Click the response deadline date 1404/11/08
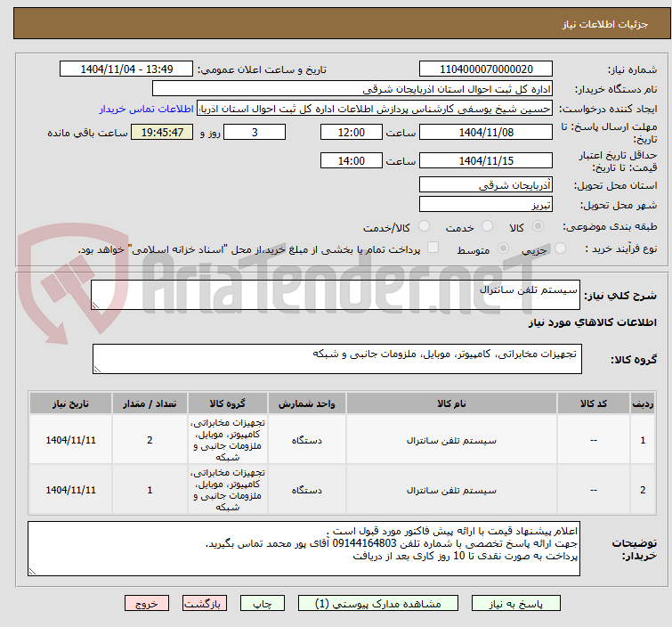The width and height of the screenshot is (672, 627). click(x=486, y=132)
